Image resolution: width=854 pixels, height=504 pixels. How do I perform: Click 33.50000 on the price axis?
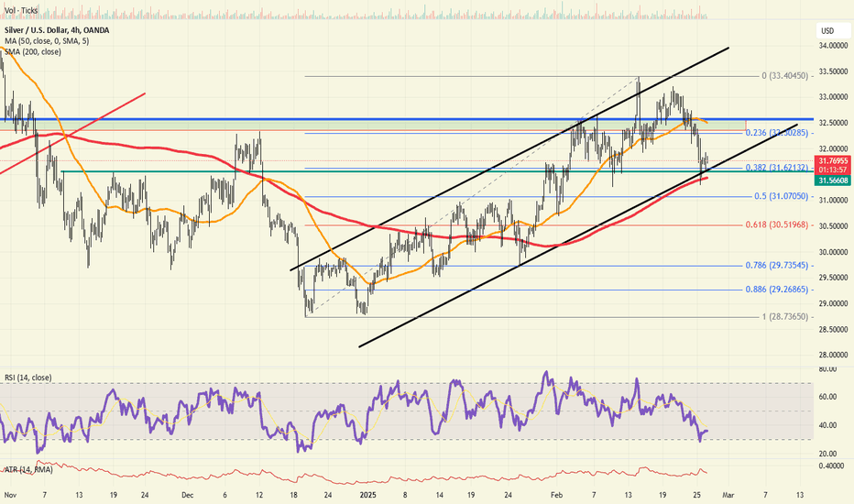click(833, 71)
